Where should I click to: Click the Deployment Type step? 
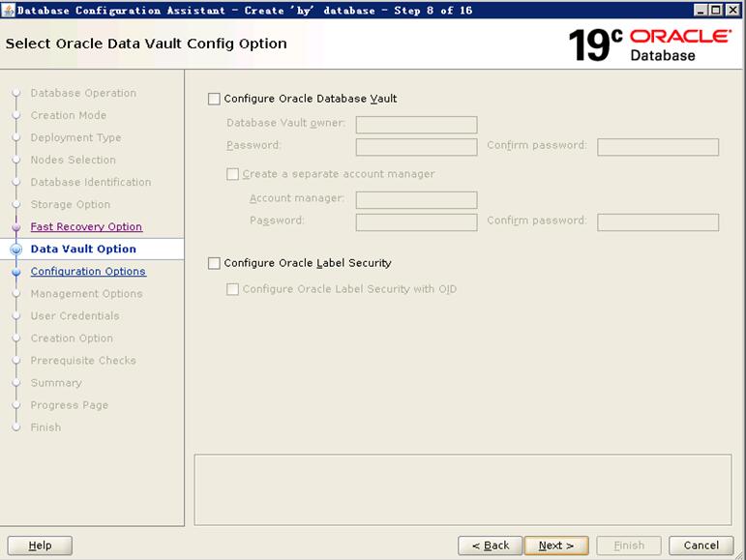[x=75, y=138]
